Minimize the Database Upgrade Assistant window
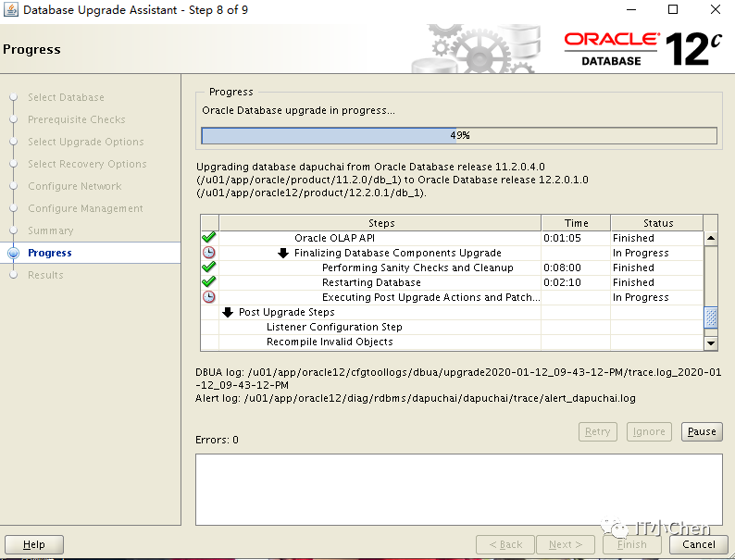Screen dimensions: 735x560 [631, 9]
